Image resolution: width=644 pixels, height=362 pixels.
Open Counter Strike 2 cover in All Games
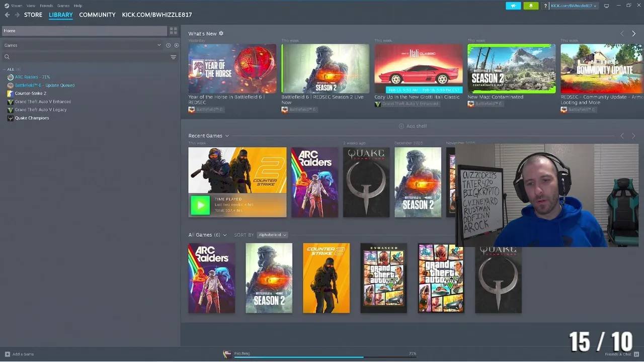(326, 278)
